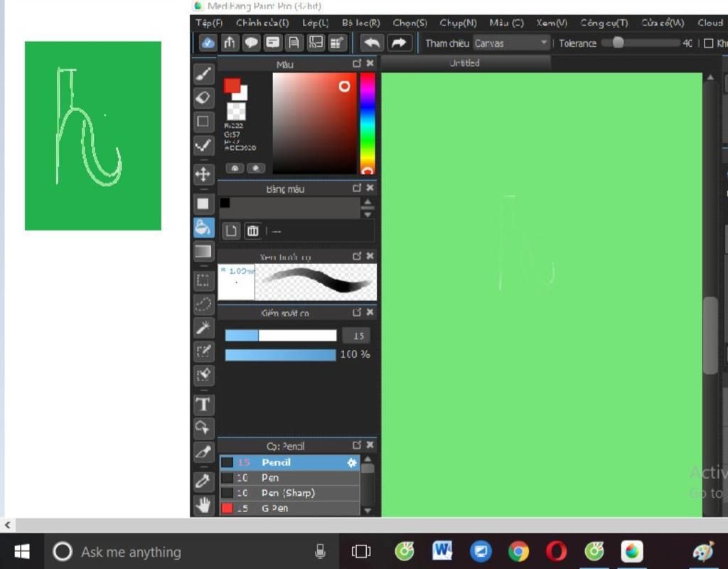Click the palette delete trash icon
Viewport: 728px width, 569px height.
point(252,230)
